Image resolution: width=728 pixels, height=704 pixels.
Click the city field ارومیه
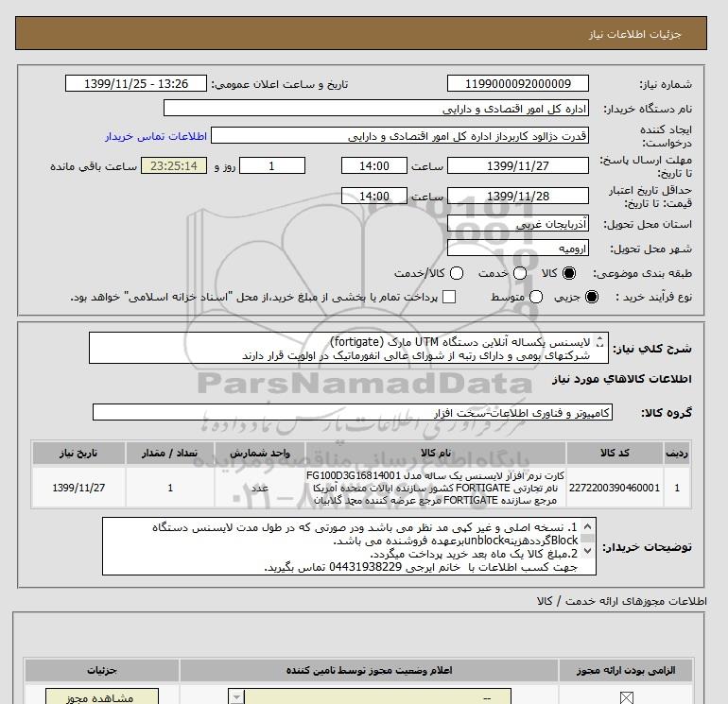pyautogui.click(x=518, y=249)
